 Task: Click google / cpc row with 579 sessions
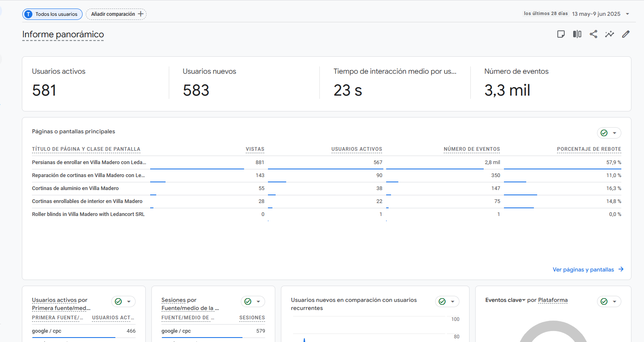[213, 331]
